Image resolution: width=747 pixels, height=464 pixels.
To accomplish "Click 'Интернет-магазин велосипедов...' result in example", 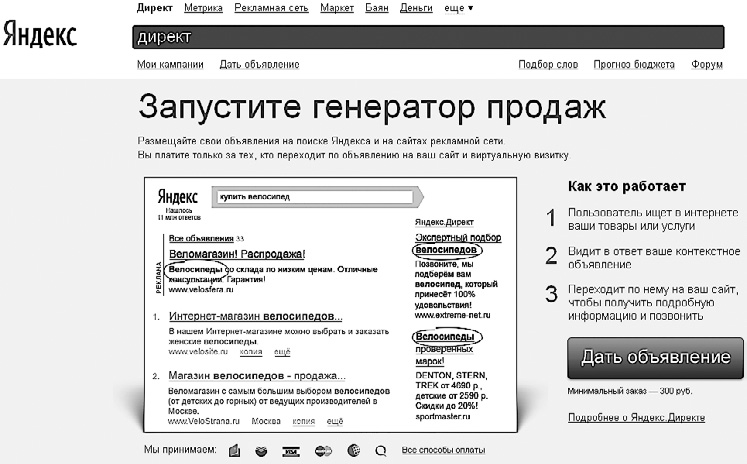I will point(255,316).
